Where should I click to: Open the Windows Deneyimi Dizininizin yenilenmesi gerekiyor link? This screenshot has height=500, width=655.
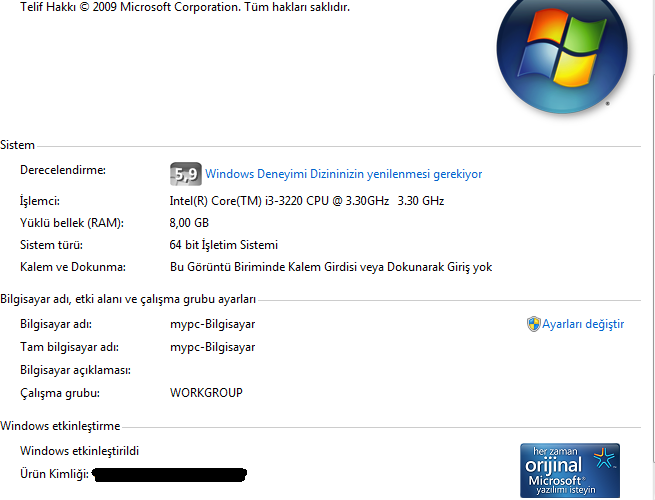click(343, 174)
